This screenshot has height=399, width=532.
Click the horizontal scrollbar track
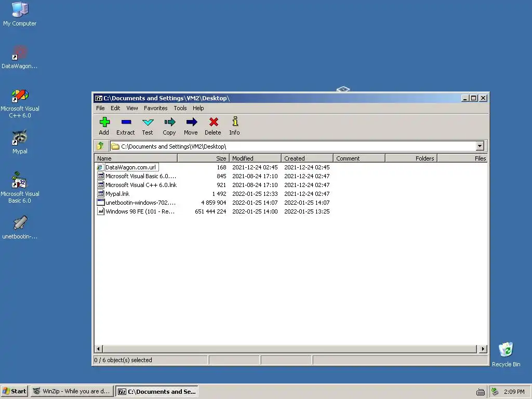pos(290,349)
